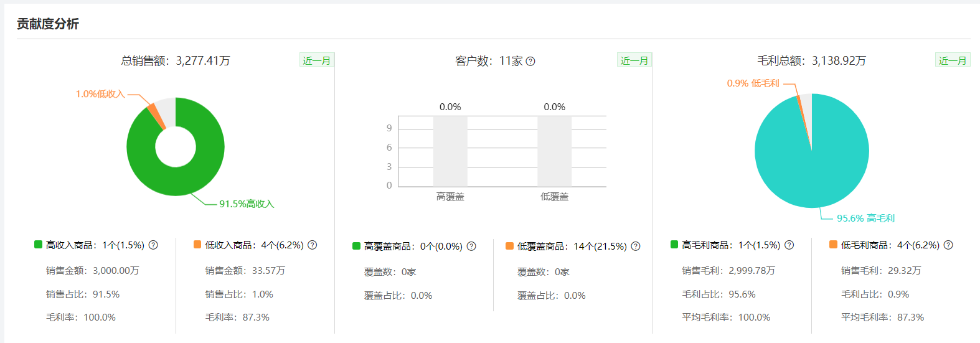Click help icon next to 客户数 11家

pyautogui.click(x=530, y=61)
